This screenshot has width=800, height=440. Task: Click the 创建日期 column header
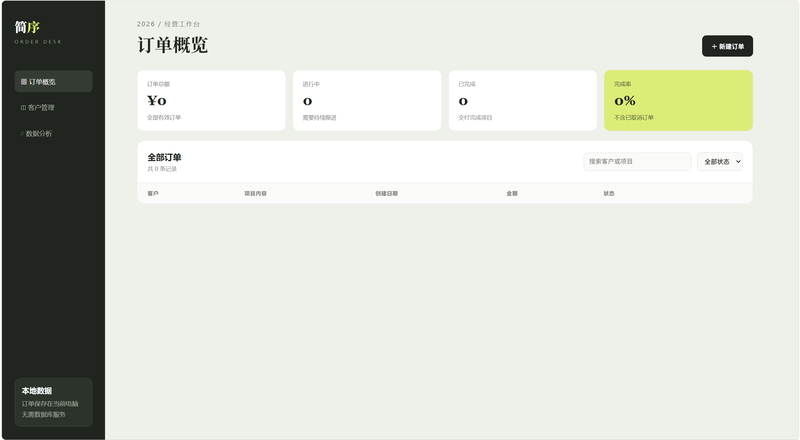tap(387, 193)
